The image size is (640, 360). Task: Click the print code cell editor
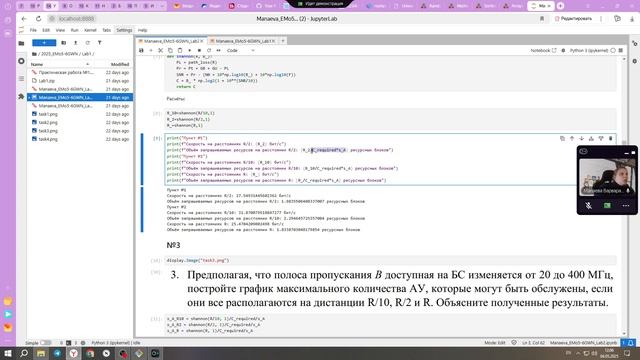[390, 159]
